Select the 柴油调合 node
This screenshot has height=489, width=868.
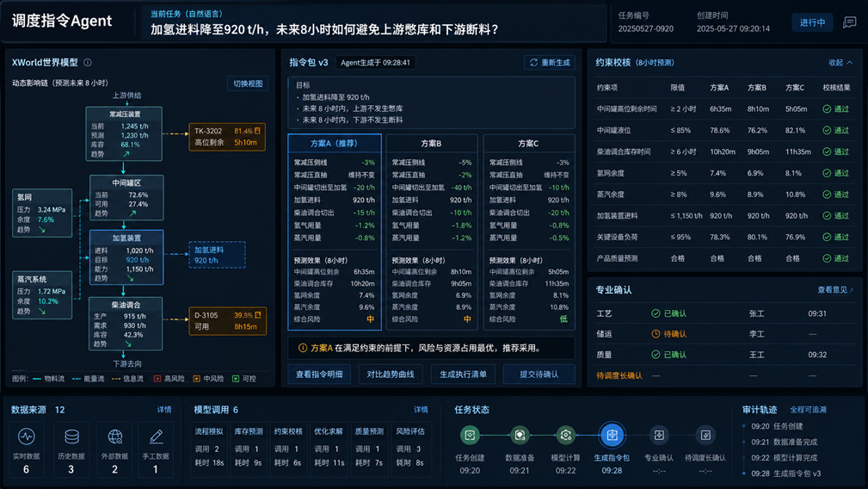tap(126, 324)
